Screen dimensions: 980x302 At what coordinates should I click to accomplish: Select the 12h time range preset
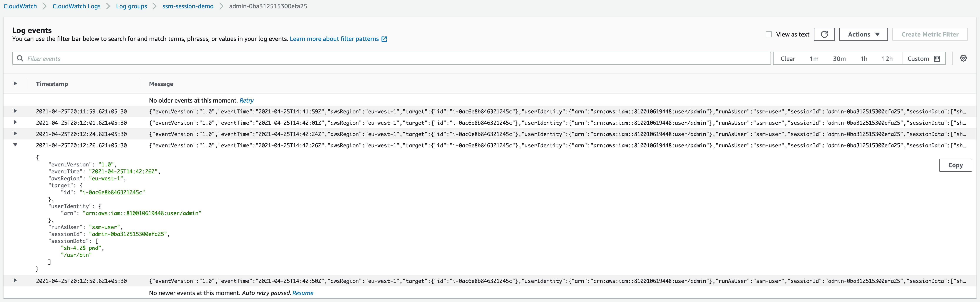[x=888, y=58]
